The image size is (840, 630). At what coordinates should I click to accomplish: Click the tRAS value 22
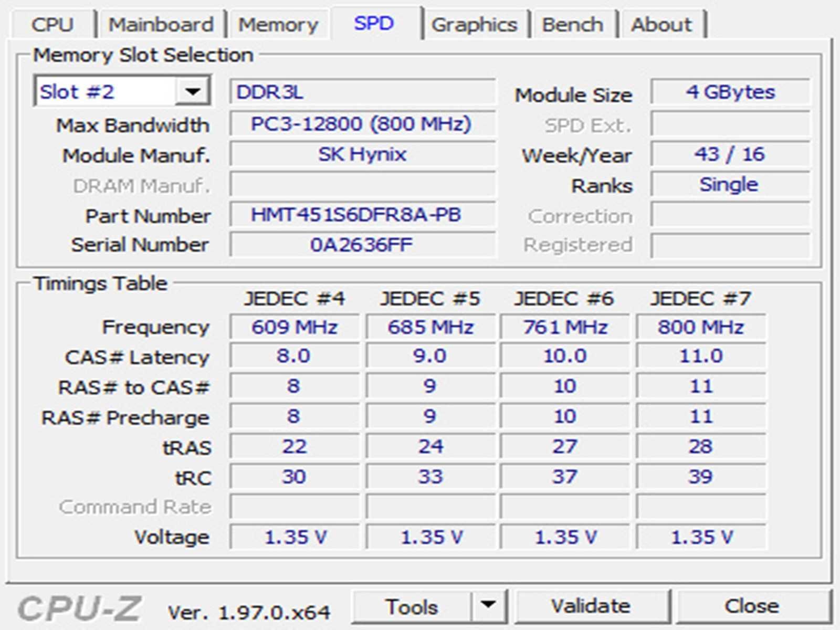tap(295, 447)
